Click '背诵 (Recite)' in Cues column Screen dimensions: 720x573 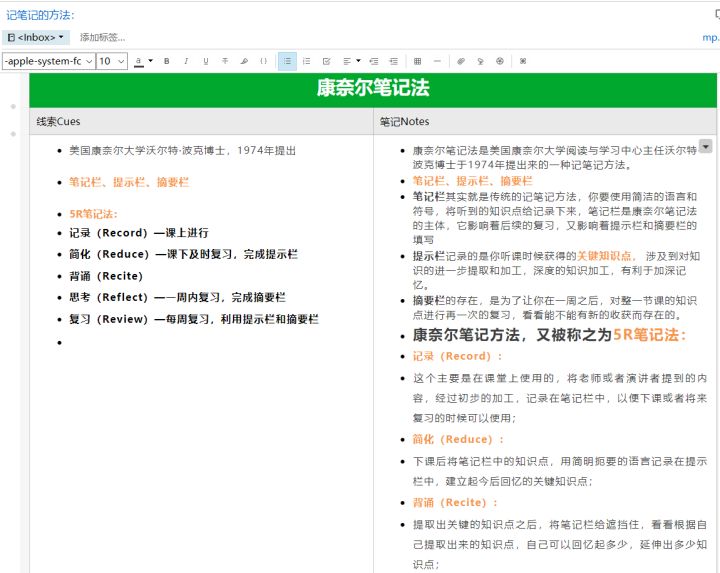(106, 276)
